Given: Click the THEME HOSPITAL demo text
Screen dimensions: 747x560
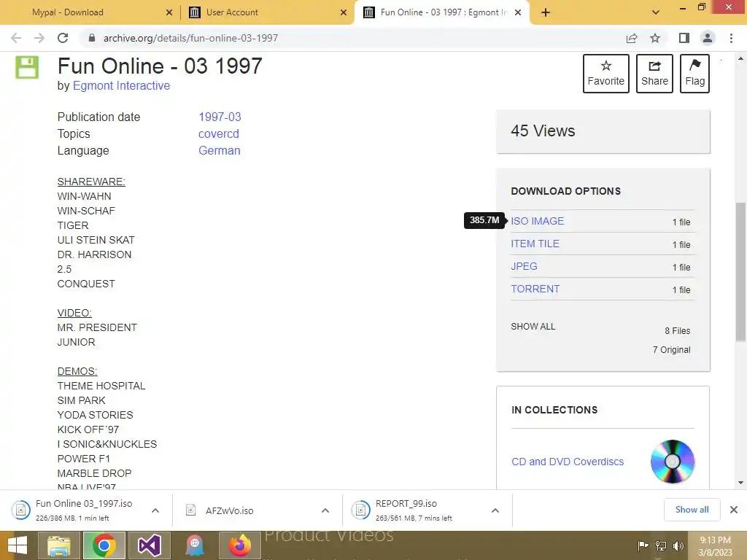Looking at the screenshot, I should 101,386.
